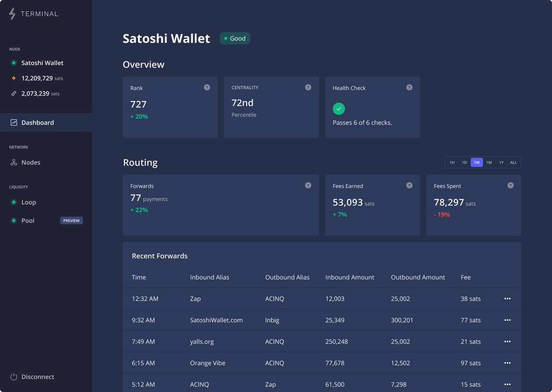The height and width of the screenshot is (392, 552).
Task: Open more options for 6:15 AM forward
Action: point(507,363)
